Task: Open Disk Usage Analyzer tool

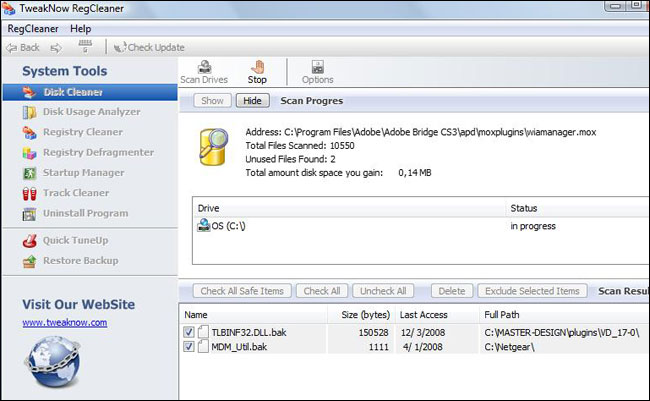Action: [x=91, y=112]
